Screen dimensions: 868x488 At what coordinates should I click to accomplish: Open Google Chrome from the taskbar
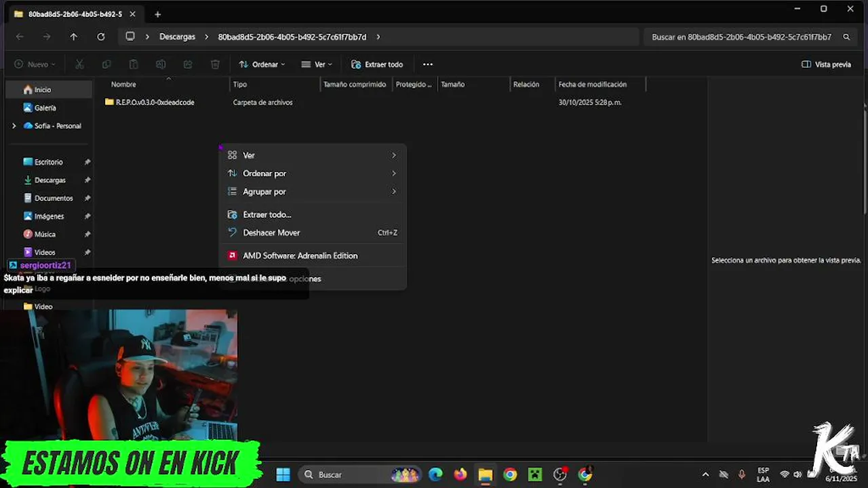pyautogui.click(x=510, y=474)
